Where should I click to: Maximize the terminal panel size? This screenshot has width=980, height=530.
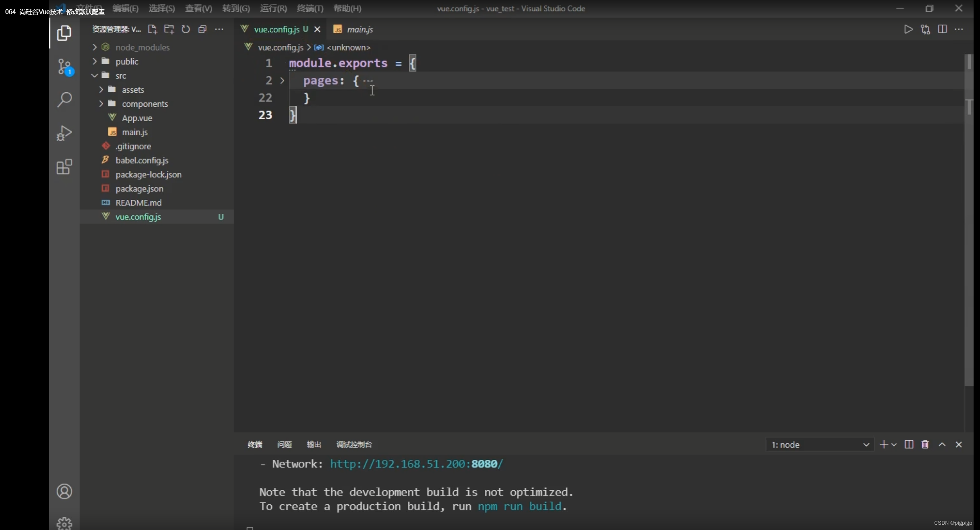(942, 444)
